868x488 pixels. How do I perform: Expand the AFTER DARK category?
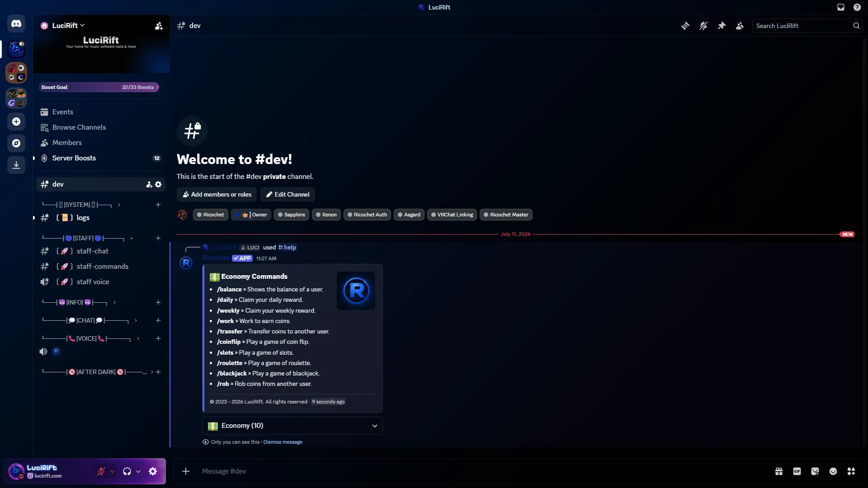tap(98, 372)
